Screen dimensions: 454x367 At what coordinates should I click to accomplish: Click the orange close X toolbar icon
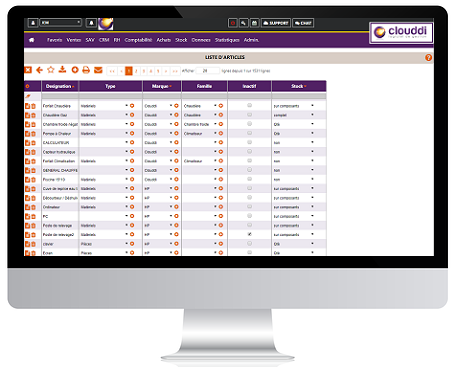(28, 70)
